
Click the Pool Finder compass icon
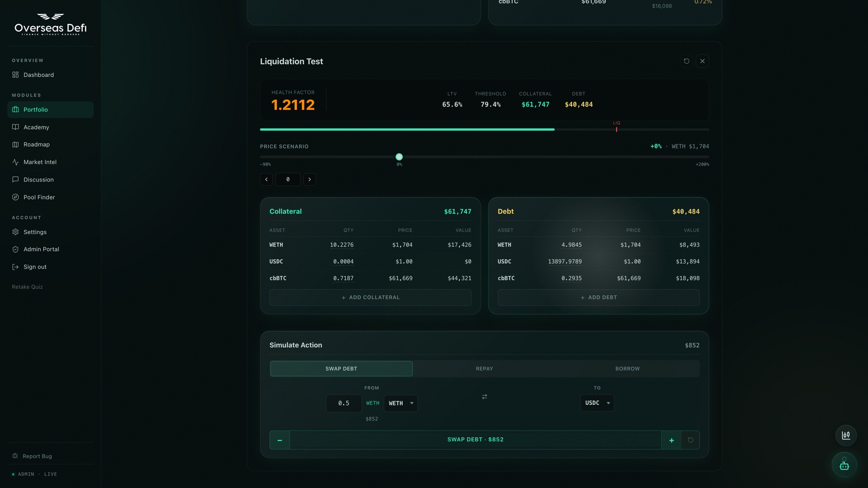(x=15, y=197)
